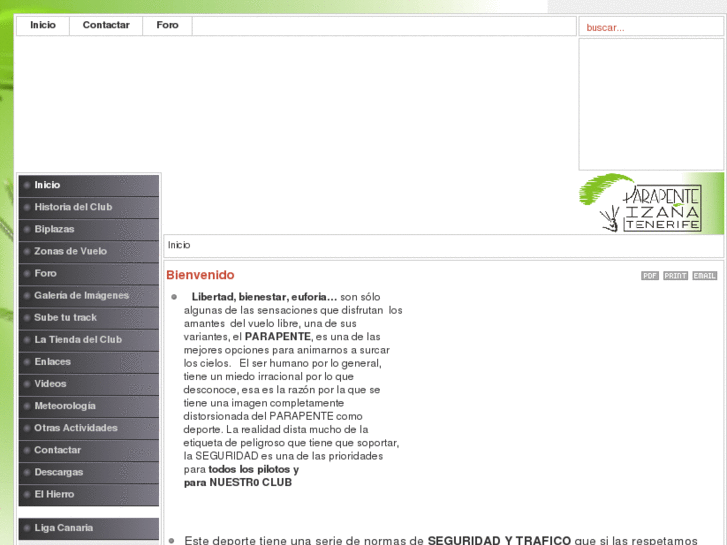Select Inicio in the sidebar menu

click(89, 185)
